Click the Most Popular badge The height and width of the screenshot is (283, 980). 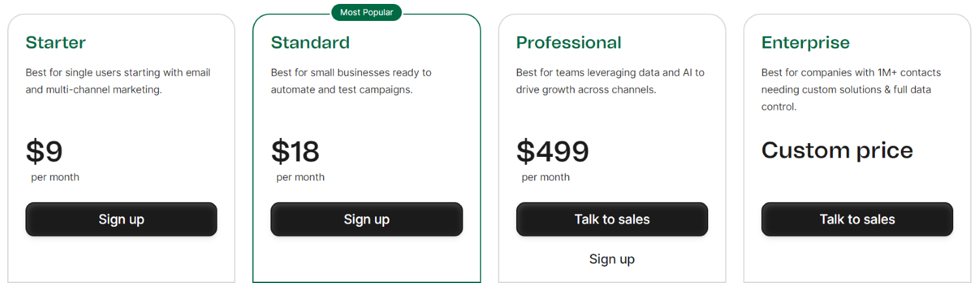pyautogui.click(x=367, y=12)
